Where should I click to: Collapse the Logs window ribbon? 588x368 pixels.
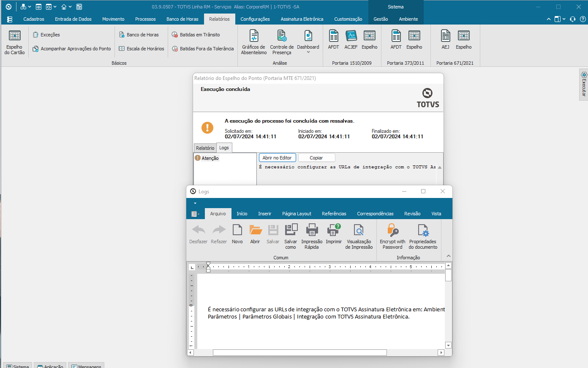(449, 256)
